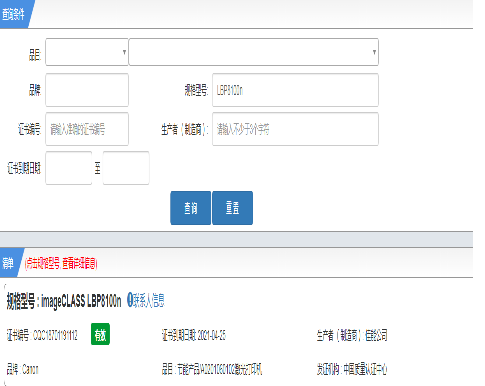Click the blue 重置 reset button

(x=232, y=208)
